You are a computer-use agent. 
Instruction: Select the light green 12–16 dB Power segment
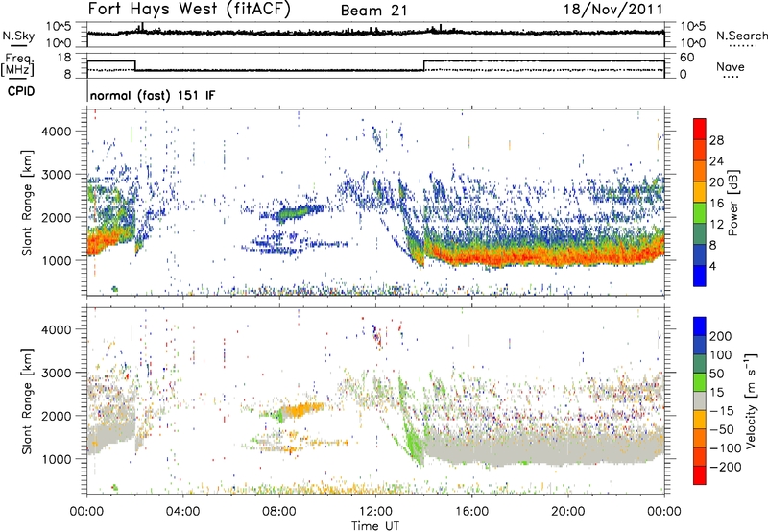700,212
